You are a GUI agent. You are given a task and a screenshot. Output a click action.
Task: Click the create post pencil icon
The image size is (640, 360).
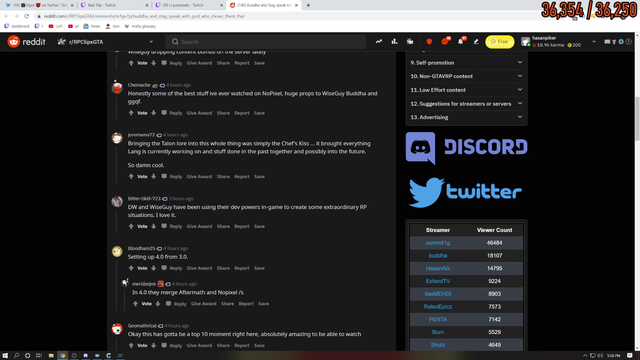[x=476, y=42]
